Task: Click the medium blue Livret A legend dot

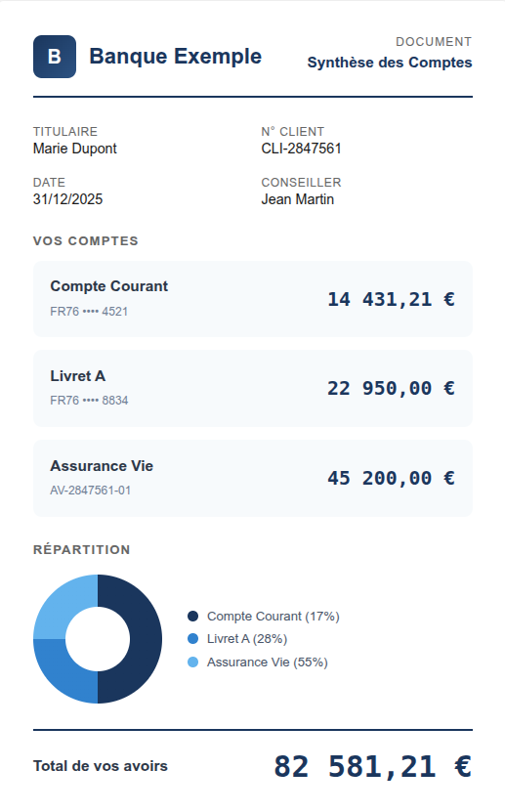Action: (193, 638)
